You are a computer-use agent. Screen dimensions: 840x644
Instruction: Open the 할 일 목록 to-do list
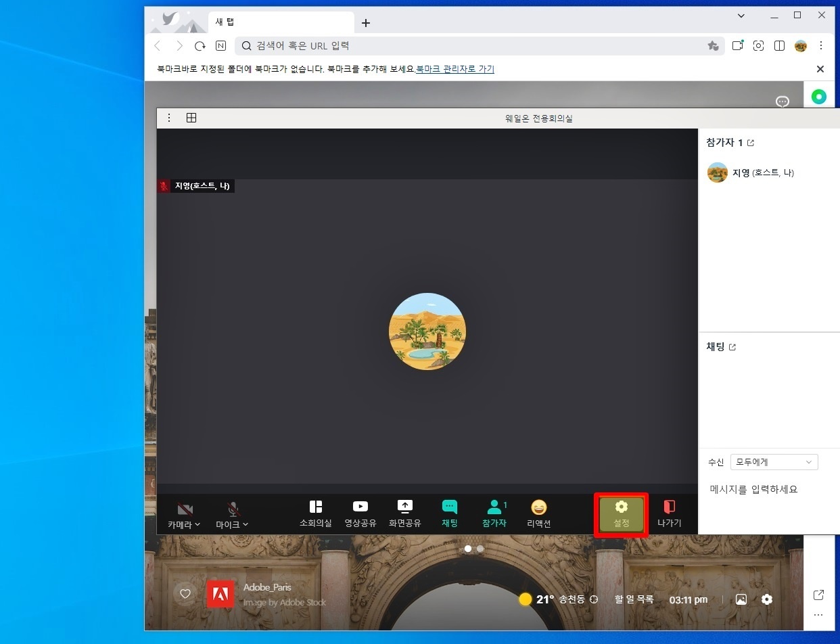click(634, 599)
